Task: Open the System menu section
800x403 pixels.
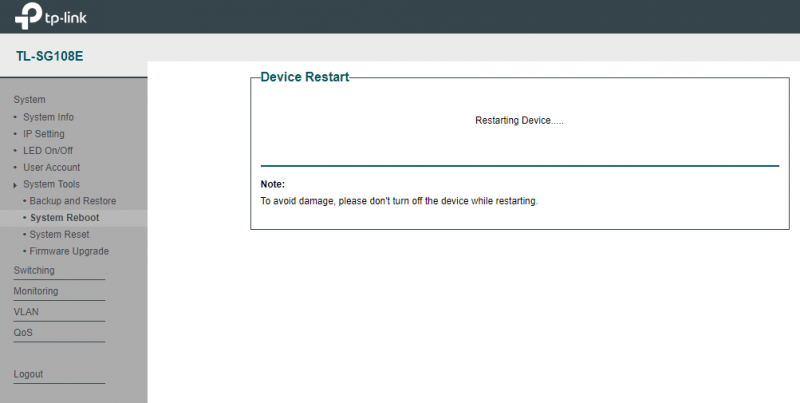Action: coord(29,100)
